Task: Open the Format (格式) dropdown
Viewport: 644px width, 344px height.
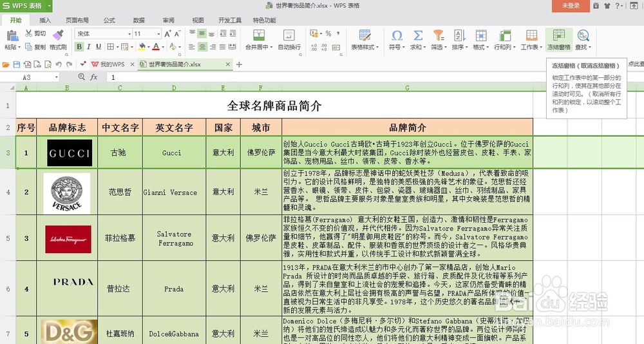Action: tap(480, 40)
